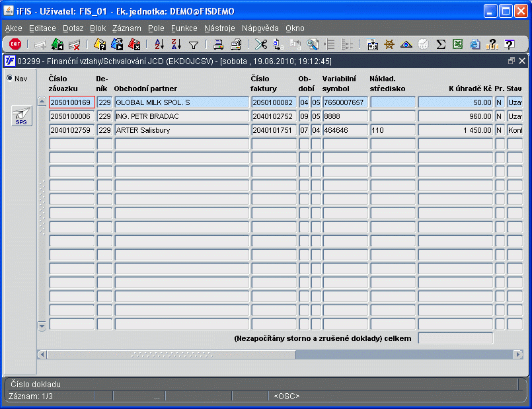Click the ship wheel toolbar icon
Image resolution: width=532 pixels, height=409 pixels.
pyautogui.click(x=389, y=44)
